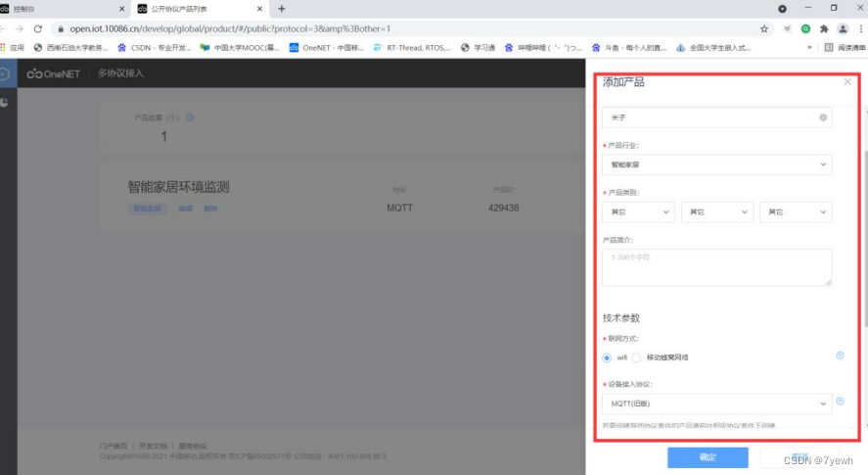Screen dimensions: 868x475
Task: Click the 智能家居 tag under the product
Action: tap(147, 209)
